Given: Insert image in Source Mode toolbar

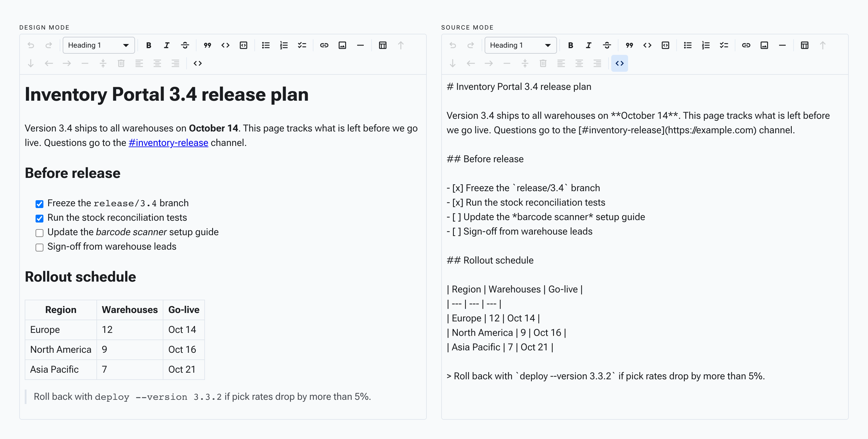Looking at the screenshot, I should [x=764, y=45].
